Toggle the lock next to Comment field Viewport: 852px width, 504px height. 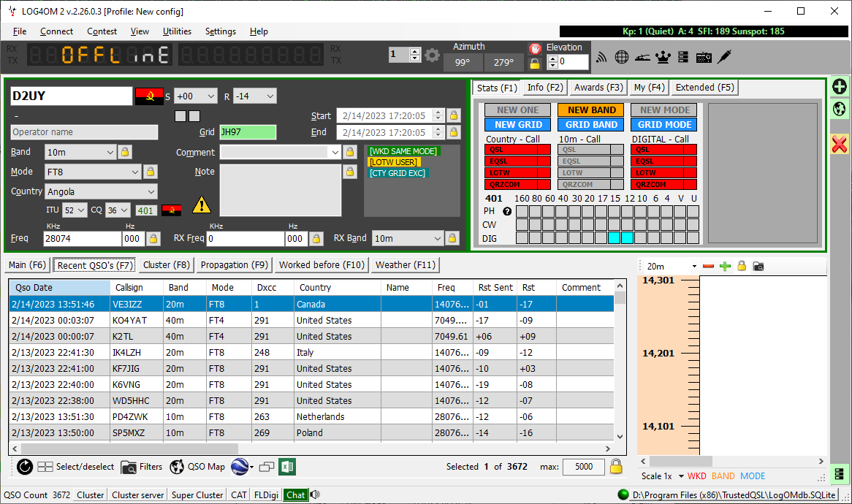(x=350, y=152)
